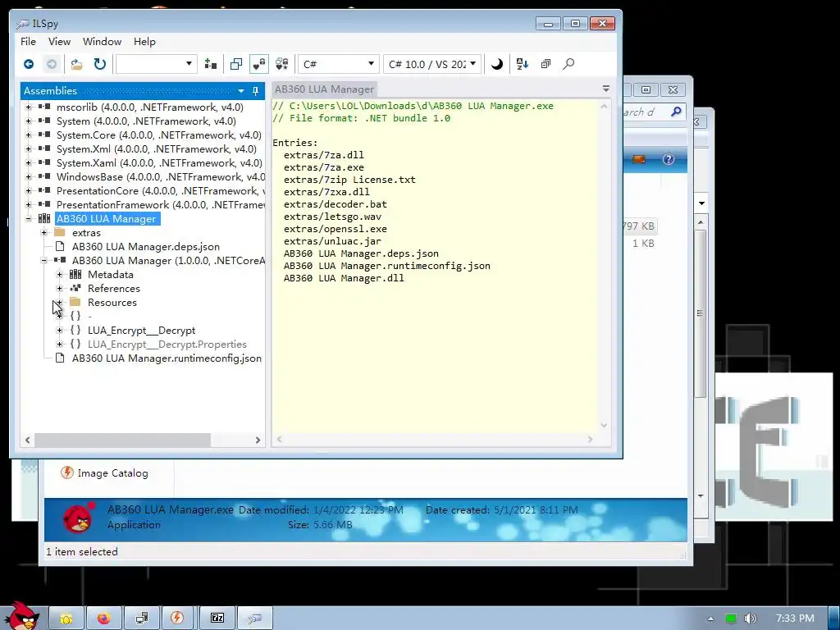This screenshot has height=630, width=840.
Task: Expand the extras folder node
Action: (x=44, y=232)
